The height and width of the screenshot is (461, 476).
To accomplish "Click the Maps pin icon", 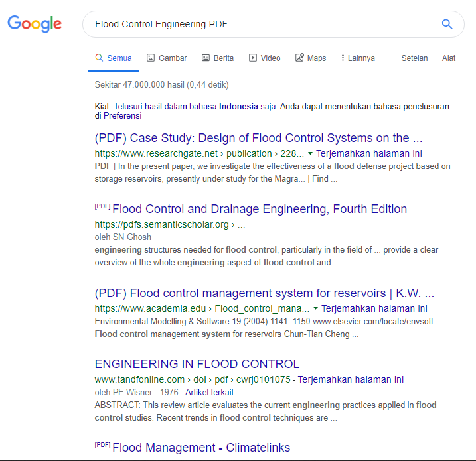I will coord(299,58).
